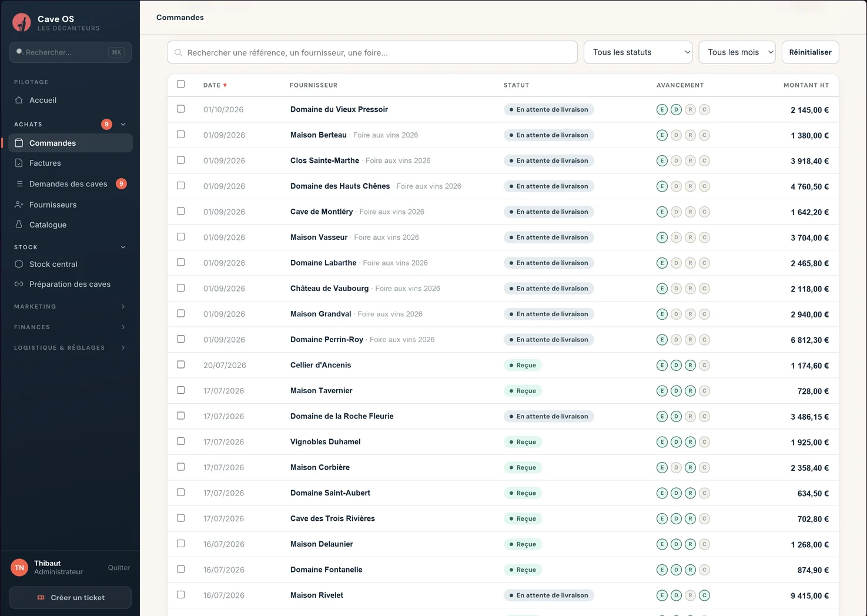Click the Fournisseur column header

coord(313,85)
